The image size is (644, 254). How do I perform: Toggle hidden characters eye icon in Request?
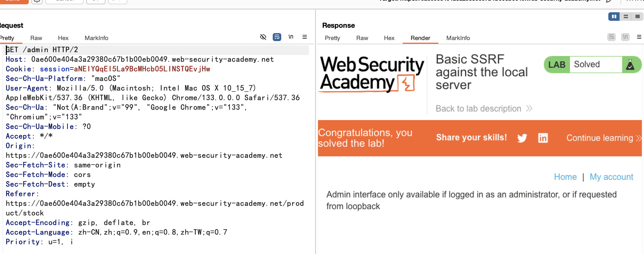click(263, 37)
